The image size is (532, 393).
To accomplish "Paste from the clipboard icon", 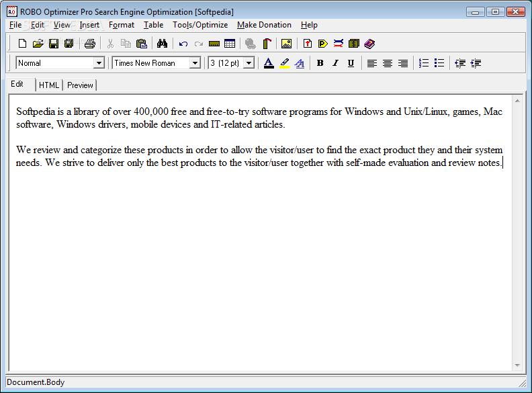I will click(x=142, y=44).
